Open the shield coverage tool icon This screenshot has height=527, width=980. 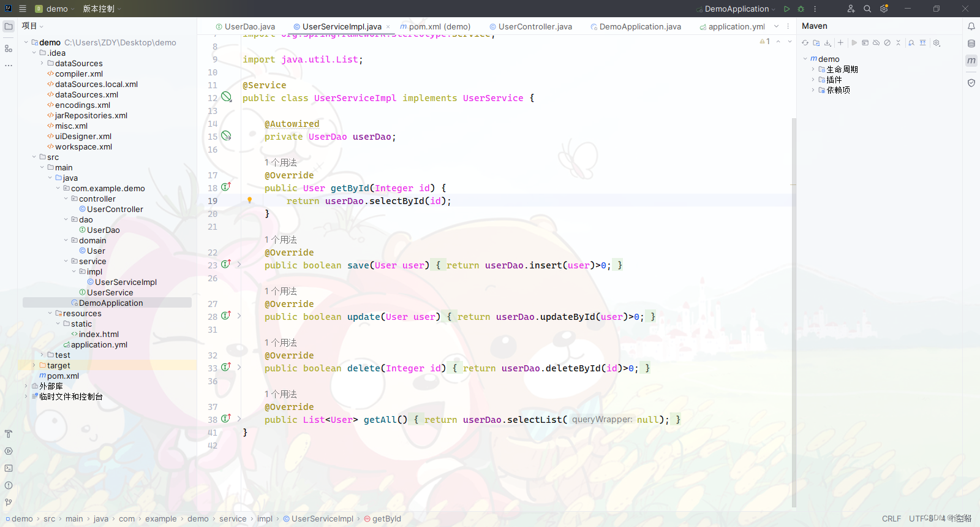(x=971, y=83)
